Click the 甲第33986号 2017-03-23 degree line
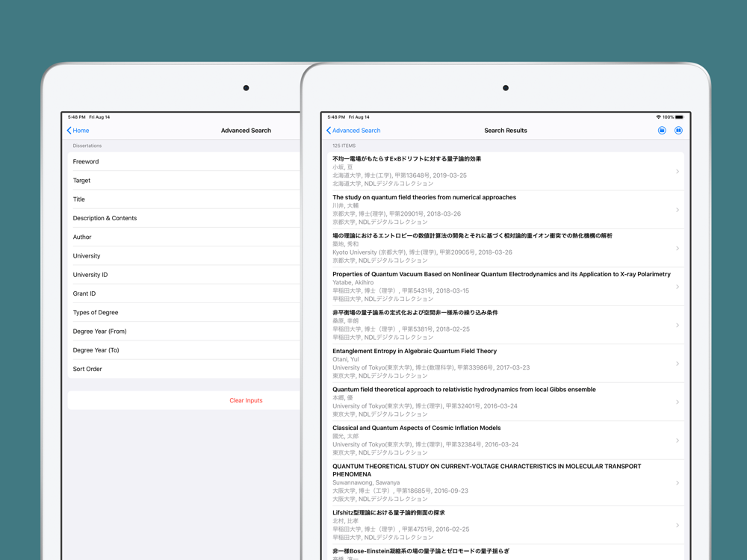 click(431, 367)
